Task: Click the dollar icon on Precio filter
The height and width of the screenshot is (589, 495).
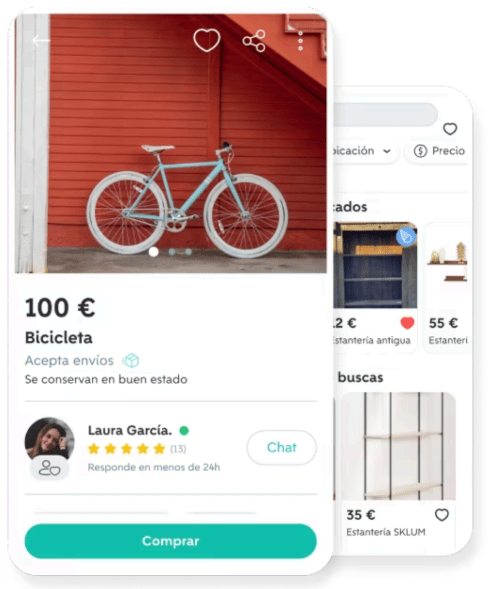Action: 420,151
